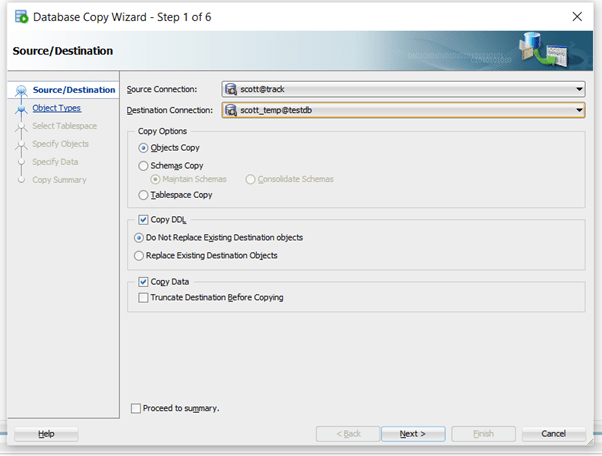
Task: Open Help for the wizard
Action: tap(46, 434)
